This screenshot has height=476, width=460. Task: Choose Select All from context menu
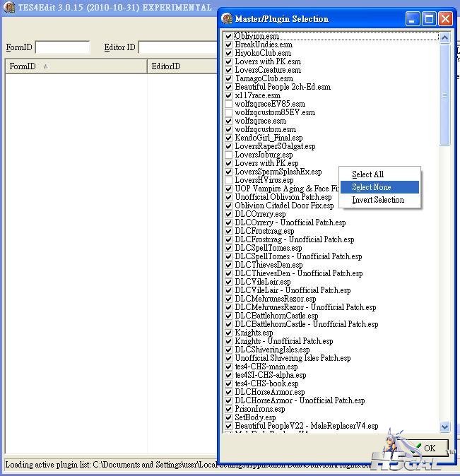(367, 174)
